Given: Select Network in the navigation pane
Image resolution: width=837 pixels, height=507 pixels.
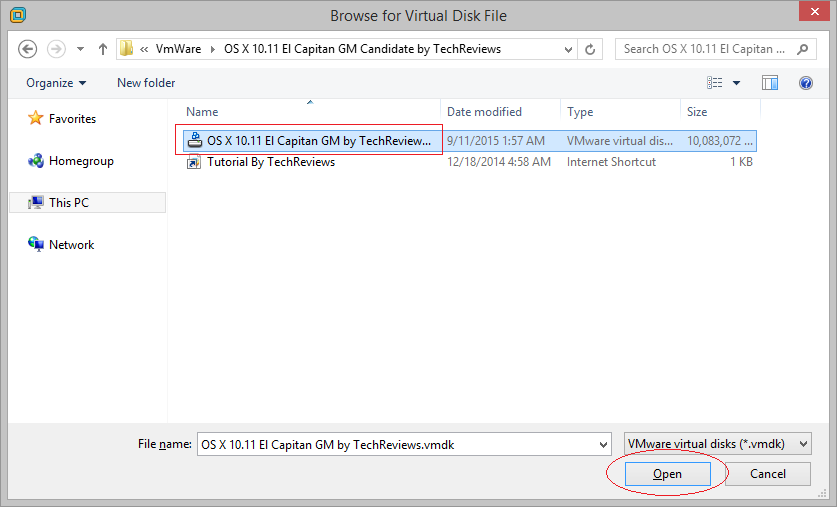Looking at the screenshot, I should click(x=72, y=244).
